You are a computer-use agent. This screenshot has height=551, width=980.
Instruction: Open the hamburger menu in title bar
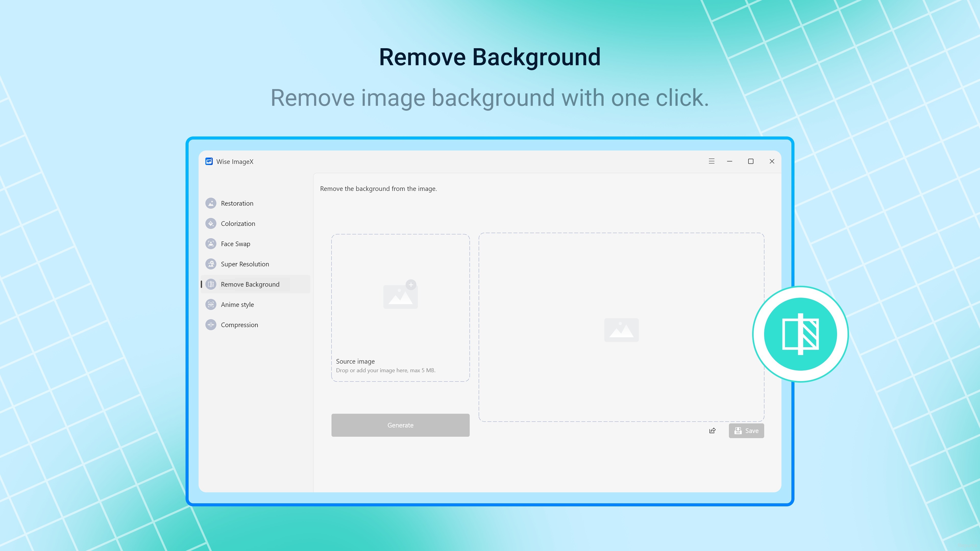pyautogui.click(x=712, y=161)
